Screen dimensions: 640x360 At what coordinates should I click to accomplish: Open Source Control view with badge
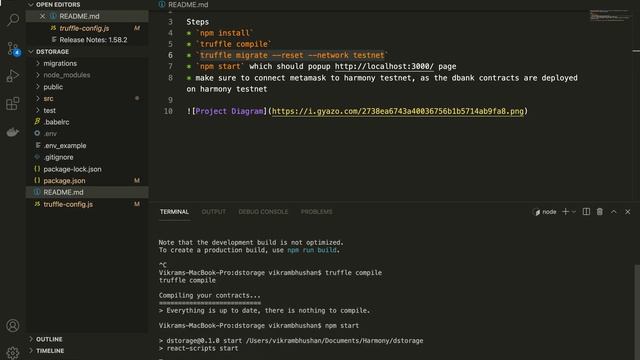(13, 48)
